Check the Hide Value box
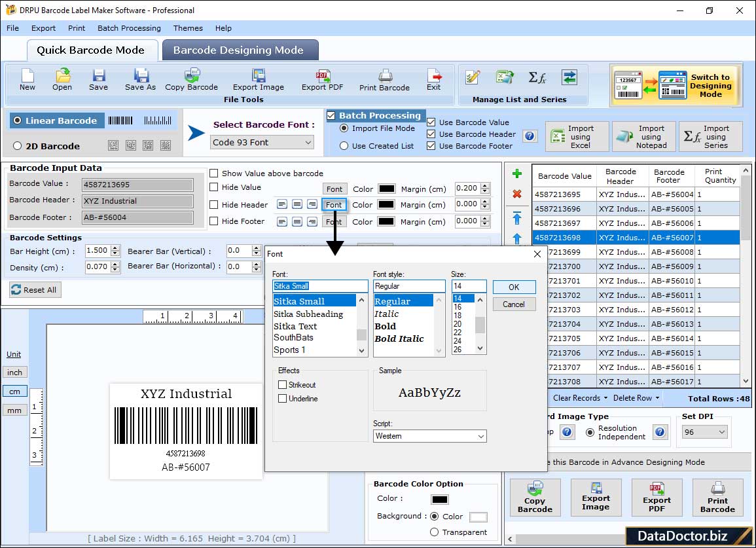Image resolution: width=756 pixels, height=548 pixels. pyautogui.click(x=213, y=187)
